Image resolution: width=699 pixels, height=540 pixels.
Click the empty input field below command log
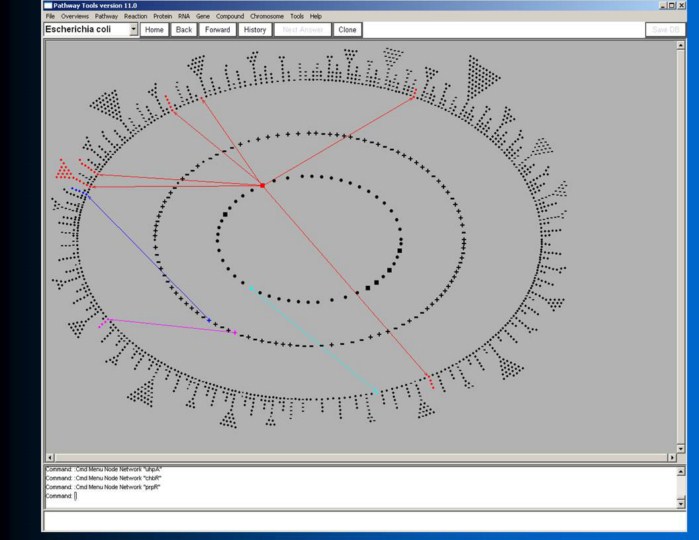360,520
